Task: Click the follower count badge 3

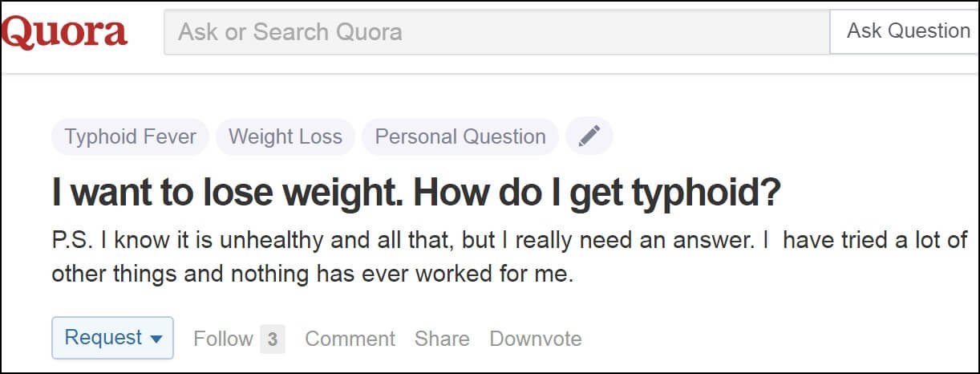Action: [273, 339]
